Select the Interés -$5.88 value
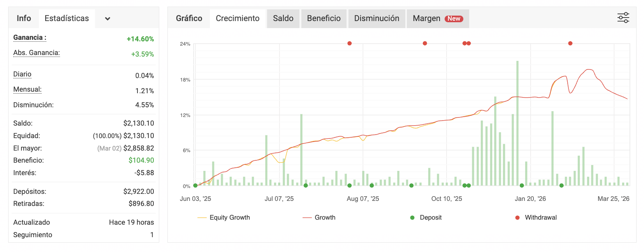 point(144,173)
